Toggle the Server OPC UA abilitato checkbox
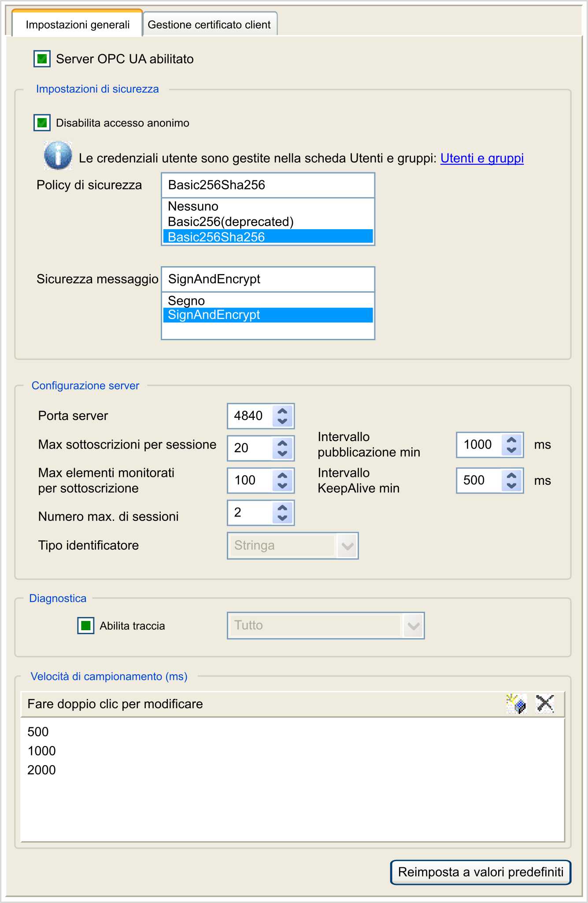This screenshot has height=903, width=588. pos(42,59)
